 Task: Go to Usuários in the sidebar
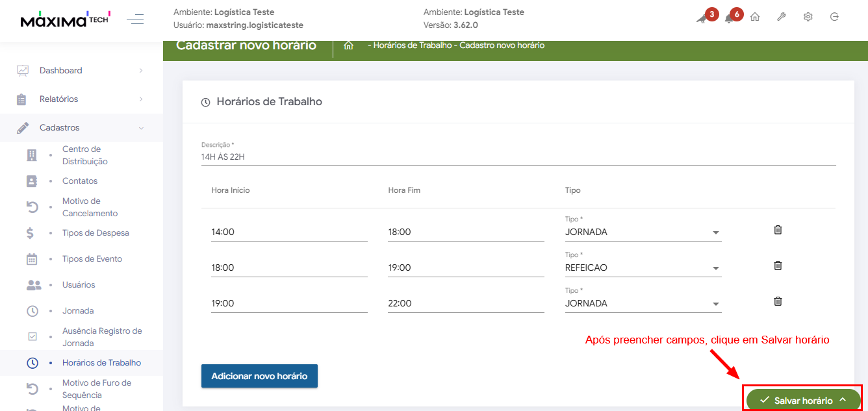coord(79,285)
